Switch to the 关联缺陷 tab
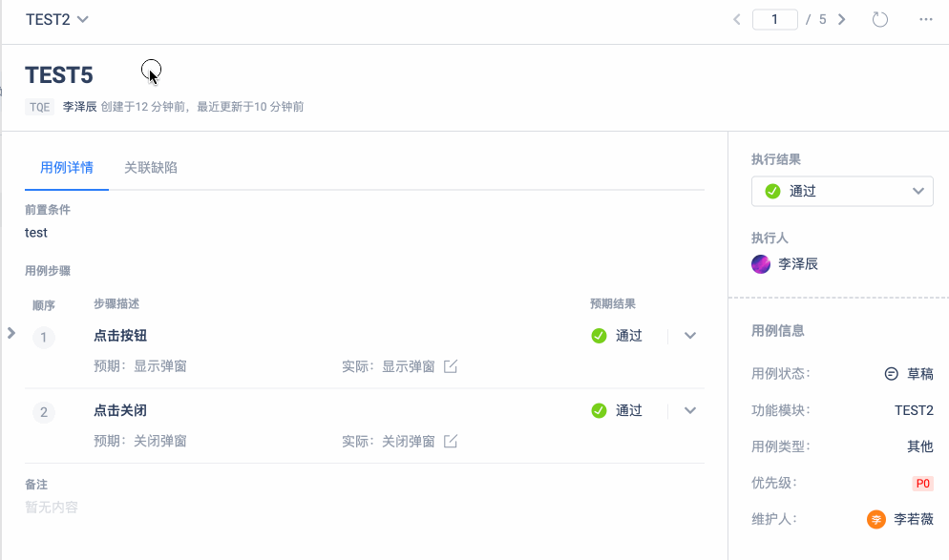Viewport: 949px width, 560px height. 151,168
